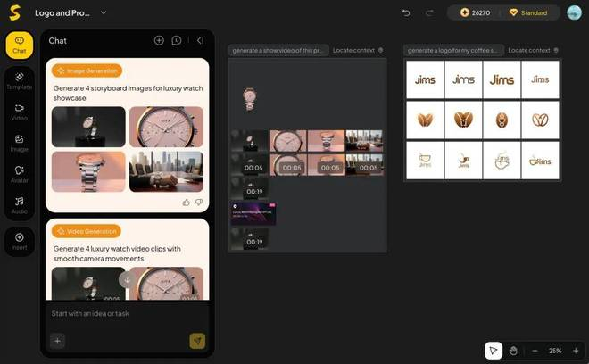Open silver bracelet watch storyboard image
The image size is (589, 364).
[x=88, y=171]
